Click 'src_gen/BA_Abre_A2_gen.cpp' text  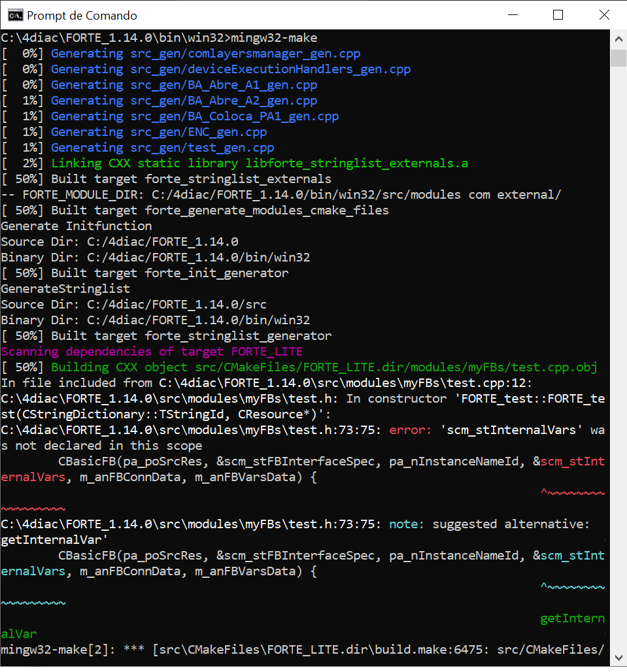[224, 100]
